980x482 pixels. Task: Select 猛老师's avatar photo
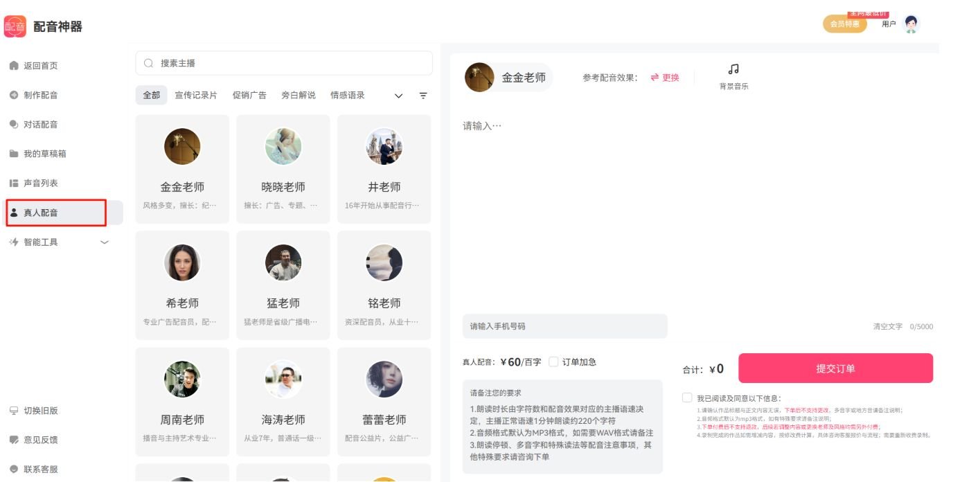click(x=283, y=262)
